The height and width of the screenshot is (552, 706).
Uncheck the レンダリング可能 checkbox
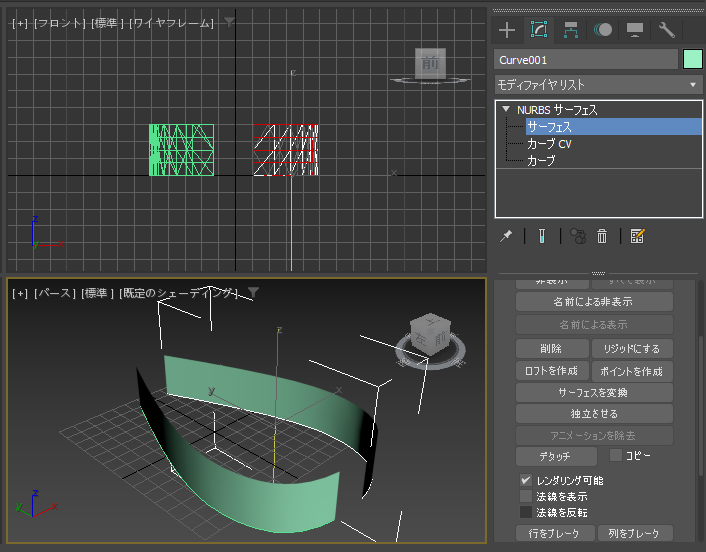526,481
